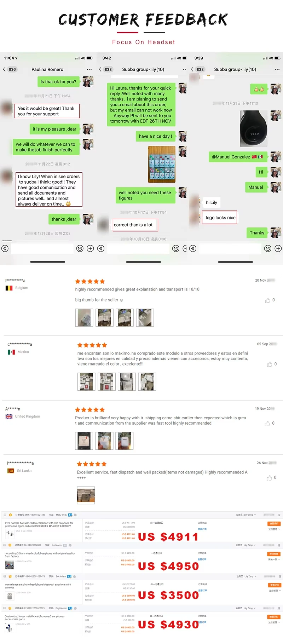Check the box for order 24167183501021349

point(5,515)
